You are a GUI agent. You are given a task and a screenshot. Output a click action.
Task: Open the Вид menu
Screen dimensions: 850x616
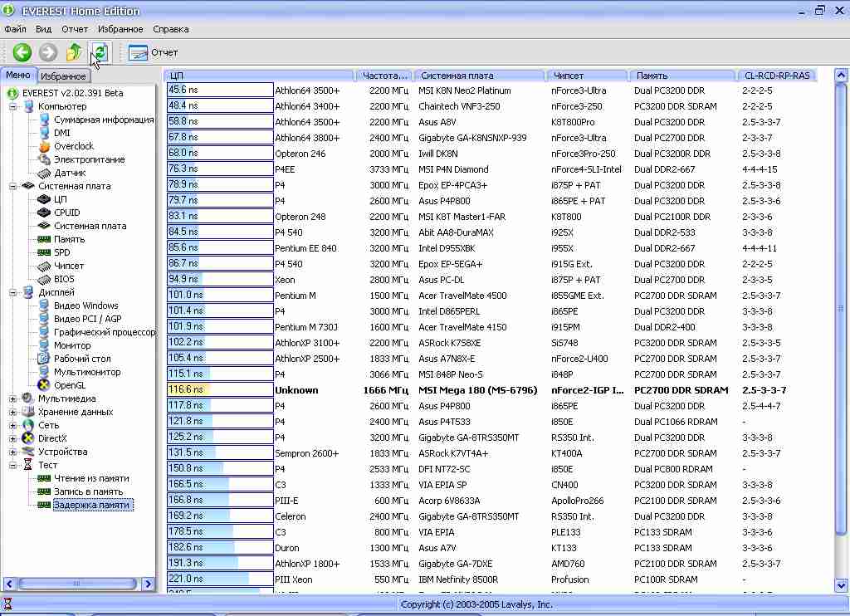[43, 29]
